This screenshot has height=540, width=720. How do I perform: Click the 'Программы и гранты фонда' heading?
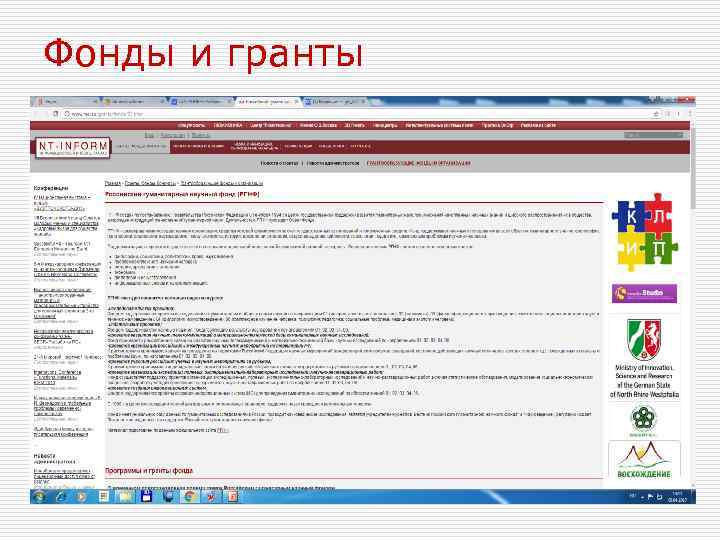coord(149,471)
